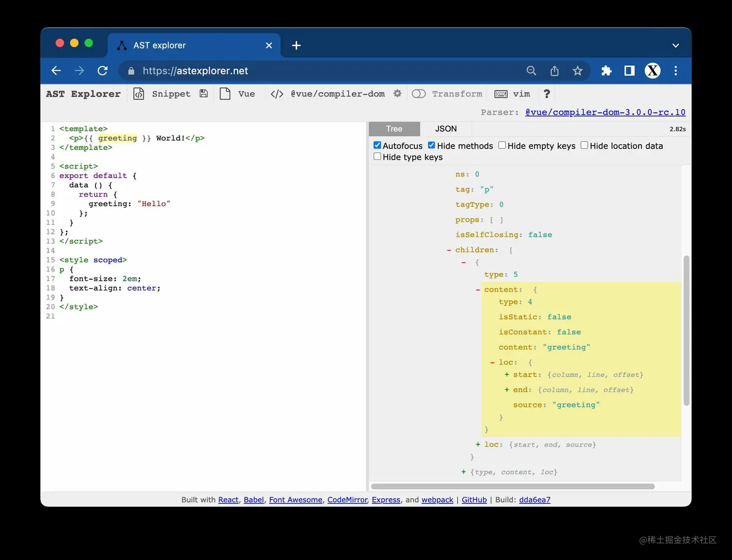Click the keyboard keybinding icon
This screenshot has height=560, width=732.
click(501, 94)
